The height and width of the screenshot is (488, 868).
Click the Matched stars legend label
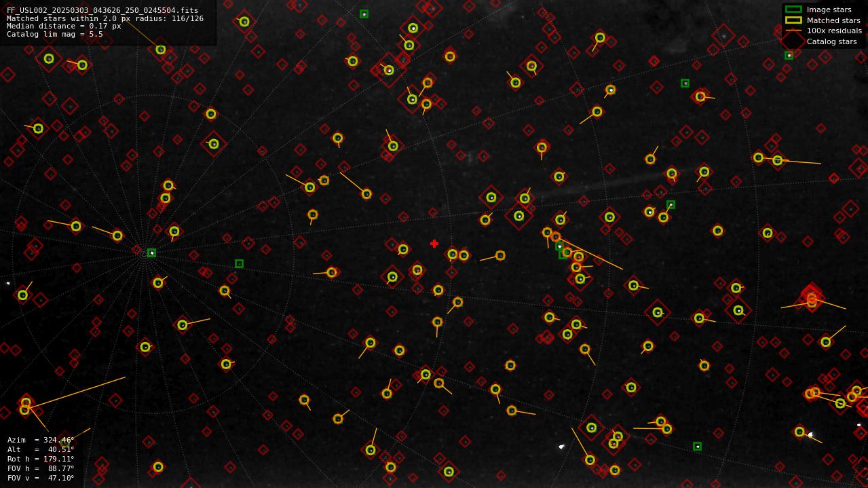pos(833,20)
